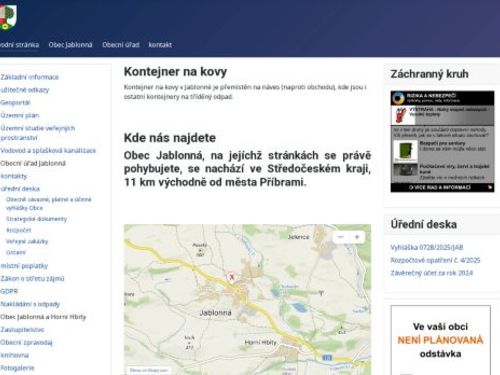The height and width of the screenshot is (375, 500).
Task: Open Rozpočtové opatření č. 4/2025 link
Action: (x=435, y=260)
